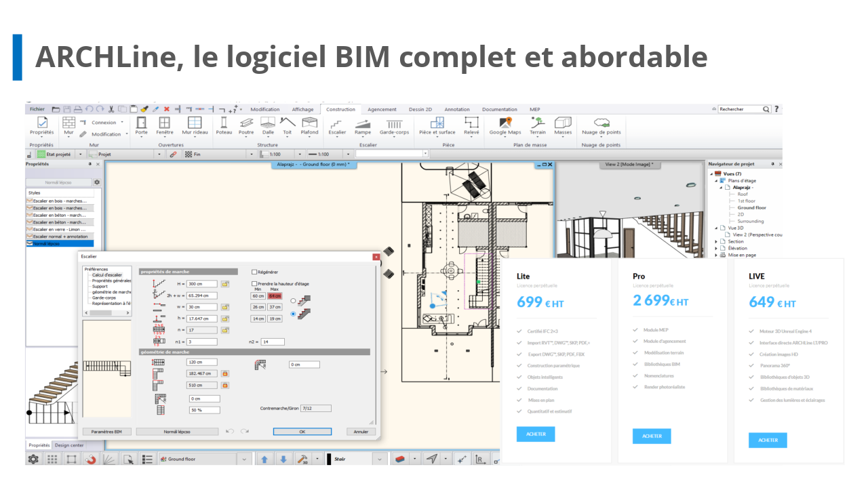Expand the Vue 3D tree node
Viewport: 868px width, 488px height.
tap(715, 228)
